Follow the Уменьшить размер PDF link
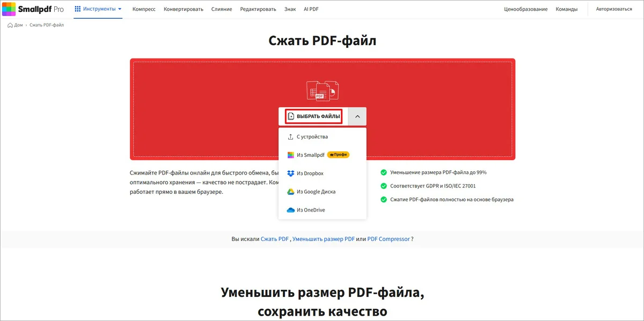 pos(324,239)
